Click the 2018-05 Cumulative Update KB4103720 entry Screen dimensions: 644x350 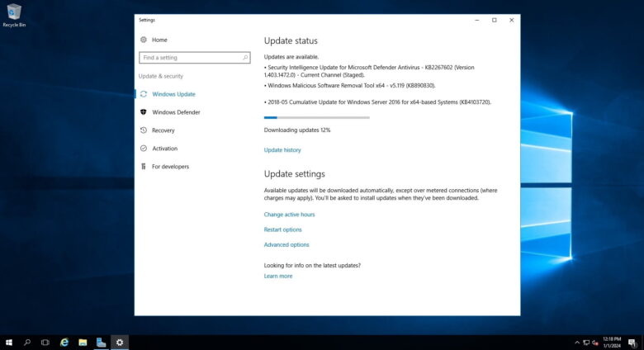(x=377, y=102)
